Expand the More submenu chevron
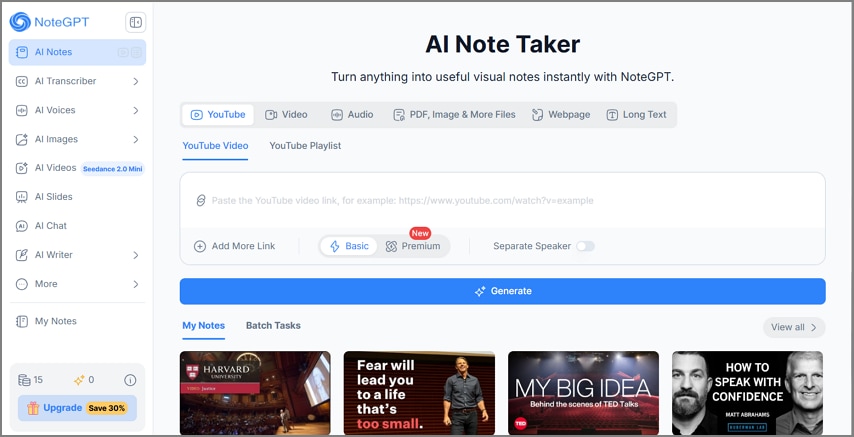 [136, 284]
